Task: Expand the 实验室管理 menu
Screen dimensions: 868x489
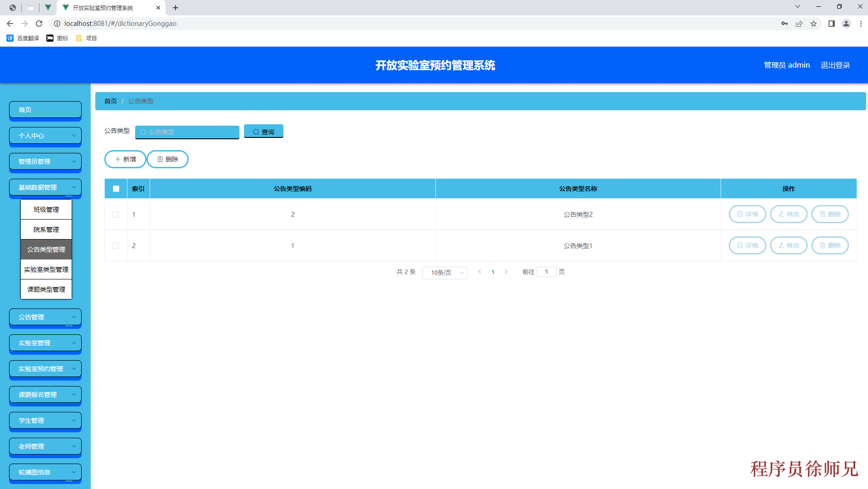Action: 45,342
